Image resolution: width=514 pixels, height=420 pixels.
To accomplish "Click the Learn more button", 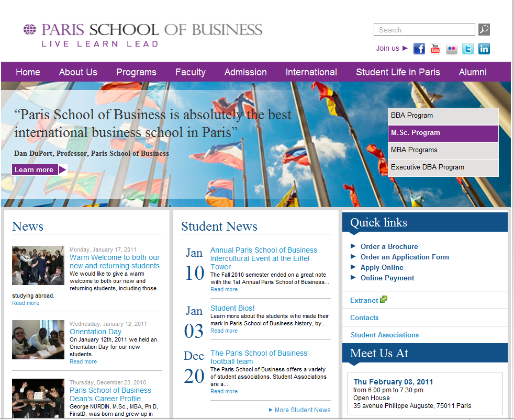I will [x=39, y=169].
